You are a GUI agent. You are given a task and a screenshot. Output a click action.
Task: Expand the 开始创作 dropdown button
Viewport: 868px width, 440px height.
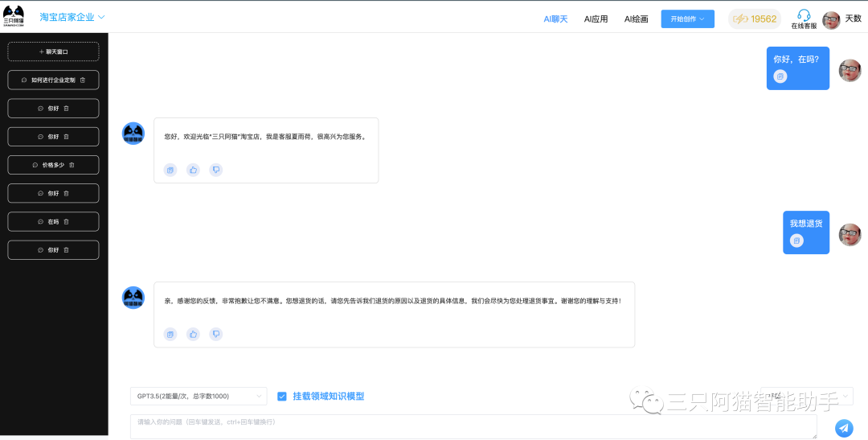(x=687, y=19)
